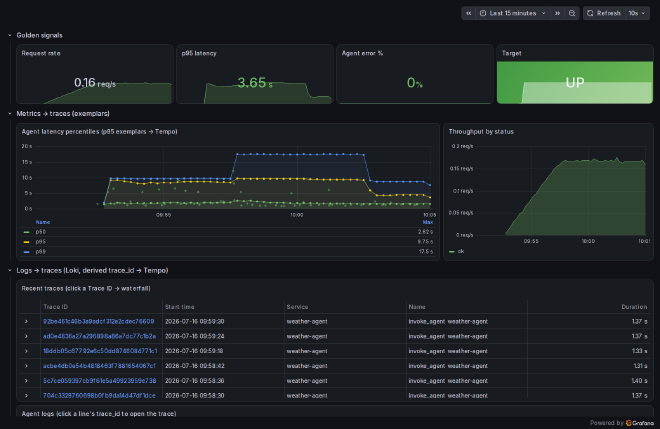Expand the trace row started 09:59:30
Image resolution: width=660 pixels, height=429 pixels.
point(26,322)
